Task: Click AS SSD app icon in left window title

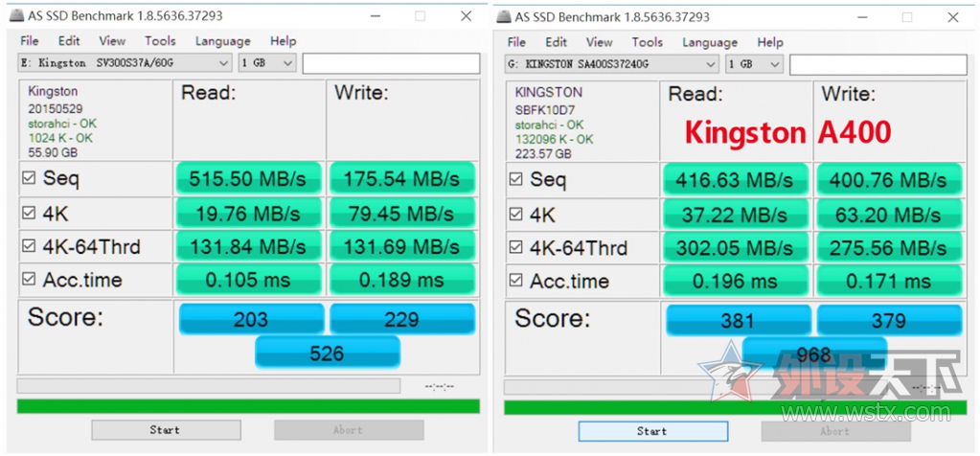Action: click(x=17, y=16)
